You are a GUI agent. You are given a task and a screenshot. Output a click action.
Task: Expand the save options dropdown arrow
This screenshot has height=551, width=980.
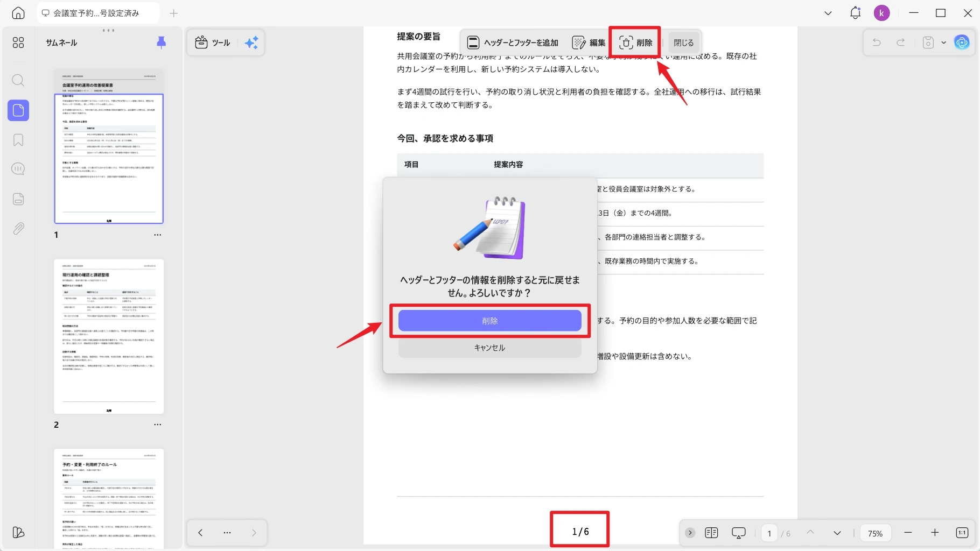(943, 43)
